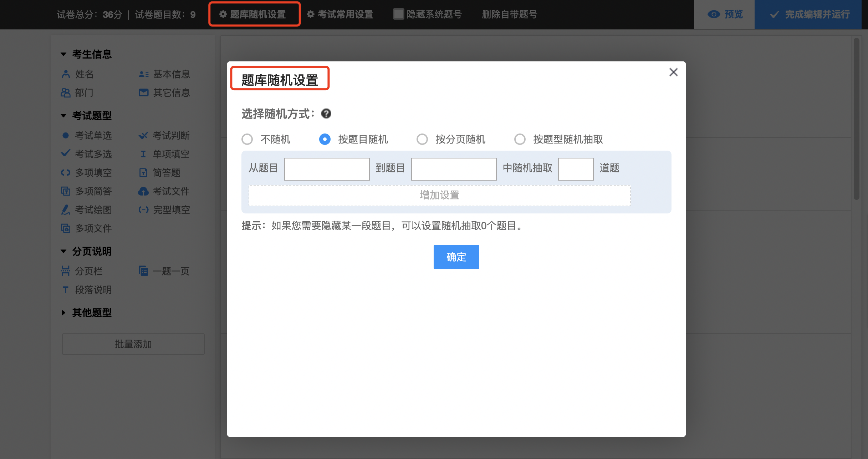Click the 简答题 icon
Screen dimensions: 868x459
point(143,173)
